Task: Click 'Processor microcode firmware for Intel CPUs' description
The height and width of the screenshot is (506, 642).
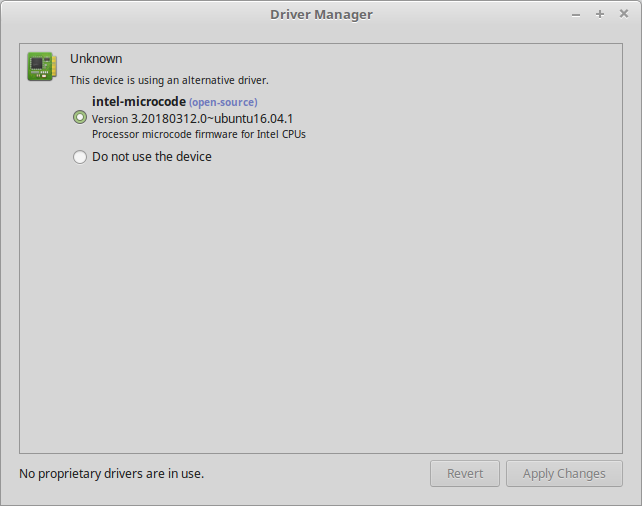Action: 199,134
